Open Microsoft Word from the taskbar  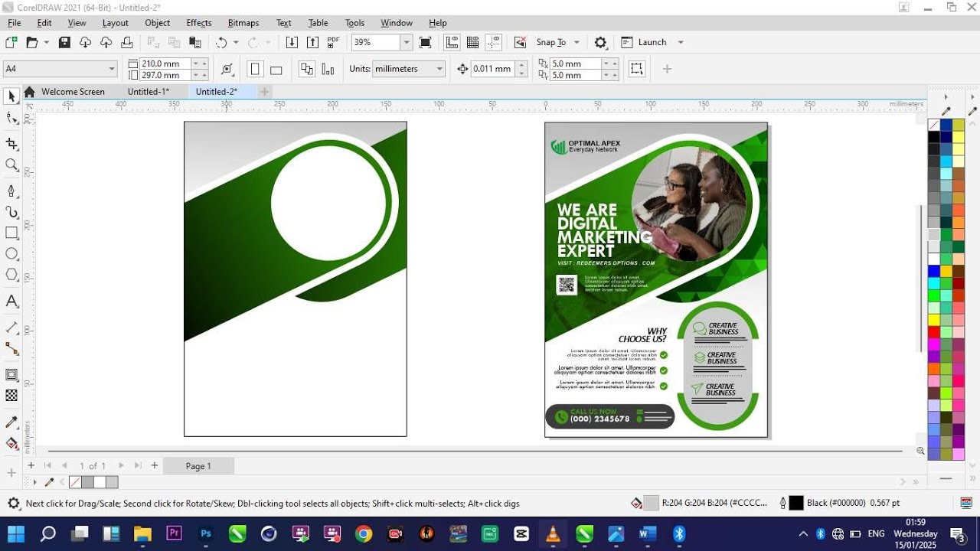pyautogui.click(x=648, y=533)
